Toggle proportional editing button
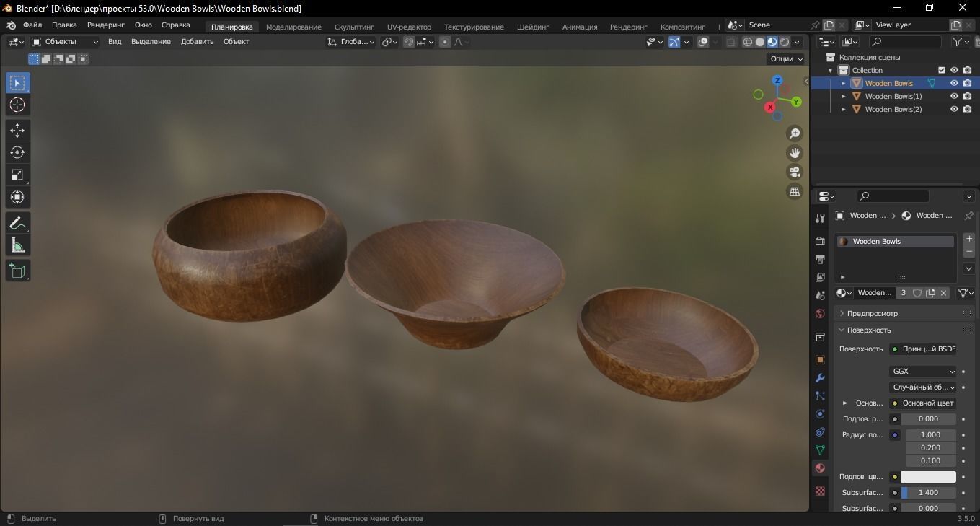 445,42
